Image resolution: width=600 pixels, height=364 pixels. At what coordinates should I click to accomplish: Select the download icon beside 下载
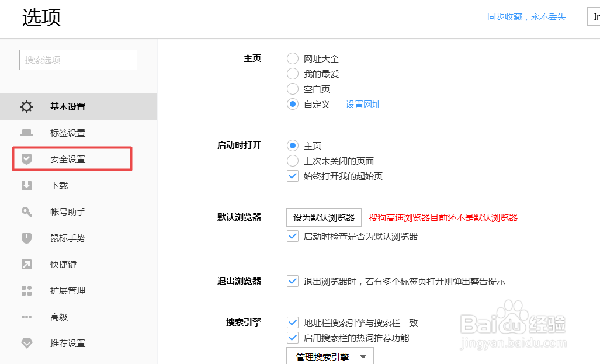pyautogui.click(x=26, y=185)
